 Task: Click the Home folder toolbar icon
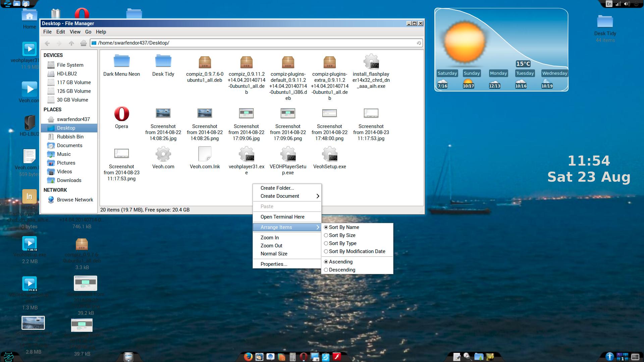coord(84,43)
